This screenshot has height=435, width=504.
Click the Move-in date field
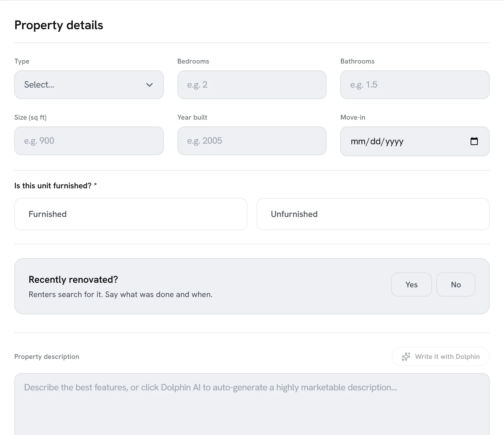click(415, 141)
